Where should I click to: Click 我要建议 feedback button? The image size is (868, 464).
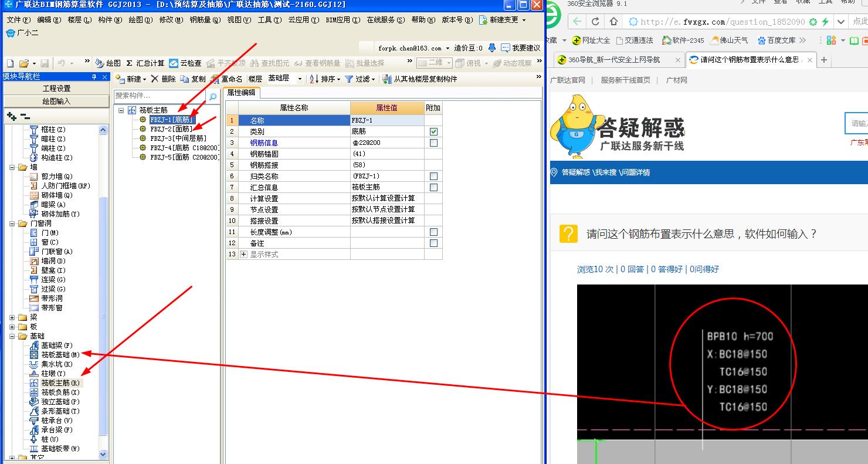point(521,48)
